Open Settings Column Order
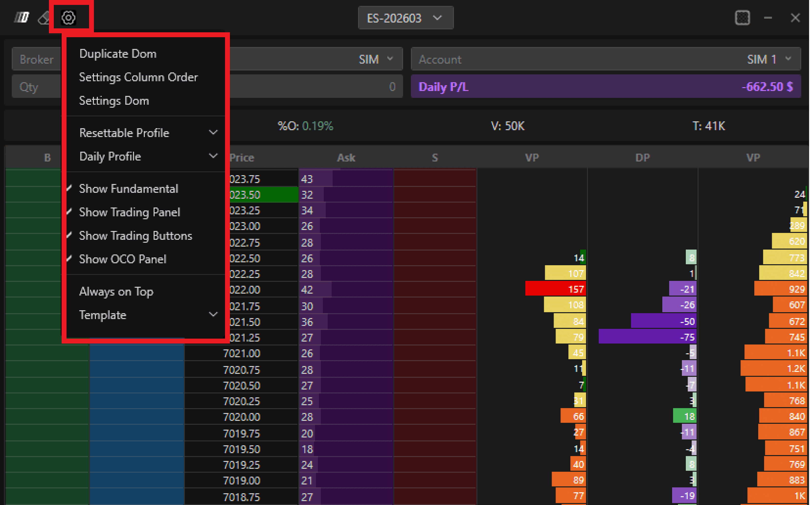Image resolution: width=812 pixels, height=505 pixels. [138, 77]
